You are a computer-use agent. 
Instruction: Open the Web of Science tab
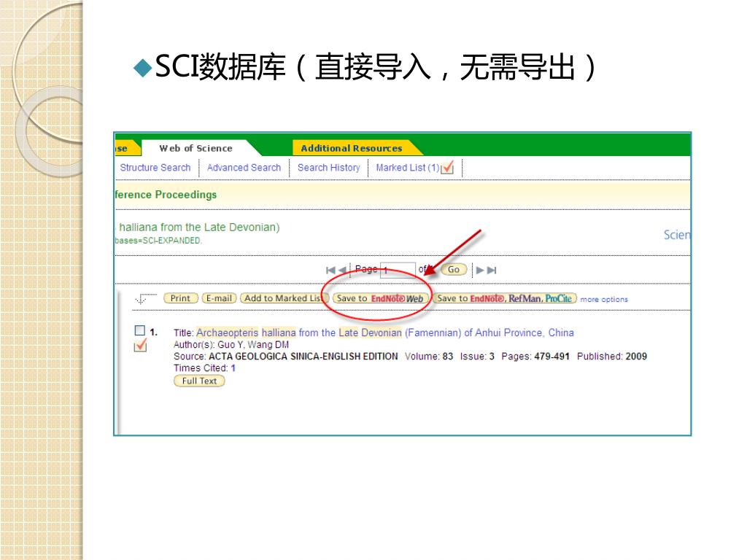(196, 148)
